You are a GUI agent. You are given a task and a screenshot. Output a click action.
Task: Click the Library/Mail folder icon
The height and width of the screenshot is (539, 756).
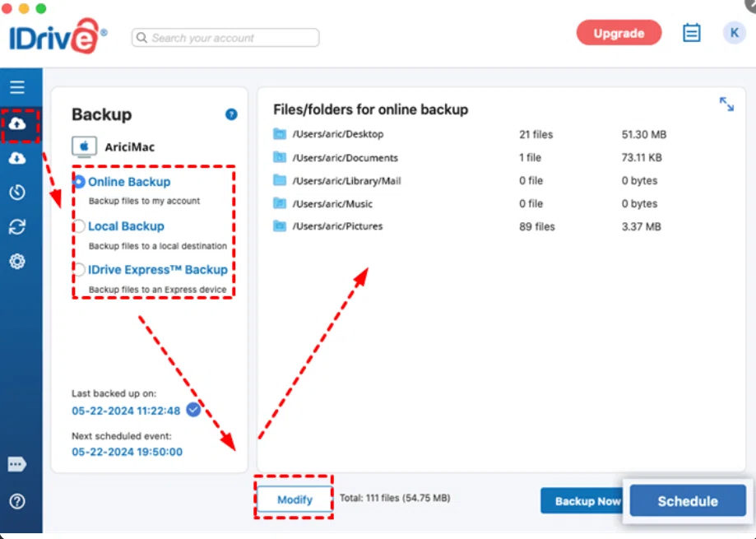point(280,180)
